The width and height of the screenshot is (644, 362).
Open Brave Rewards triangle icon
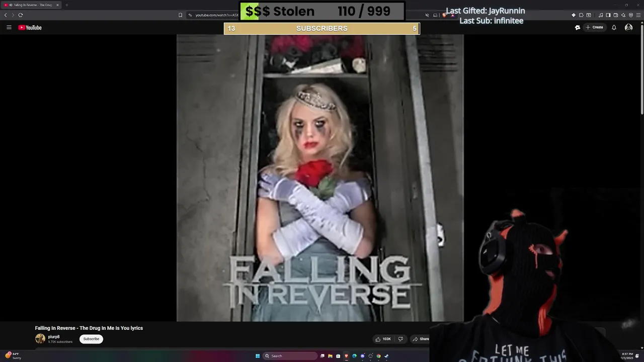[453, 15]
